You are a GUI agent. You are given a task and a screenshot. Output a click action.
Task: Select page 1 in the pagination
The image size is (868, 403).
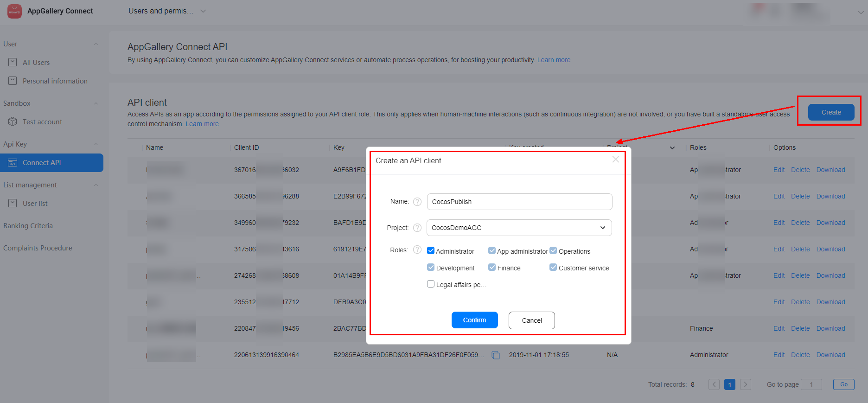pyautogui.click(x=730, y=384)
